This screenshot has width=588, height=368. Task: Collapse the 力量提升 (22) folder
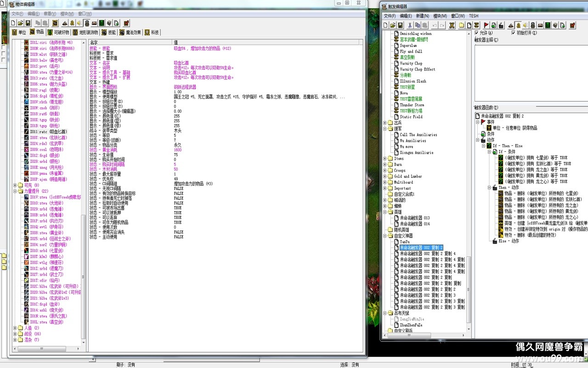tap(15, 191)
